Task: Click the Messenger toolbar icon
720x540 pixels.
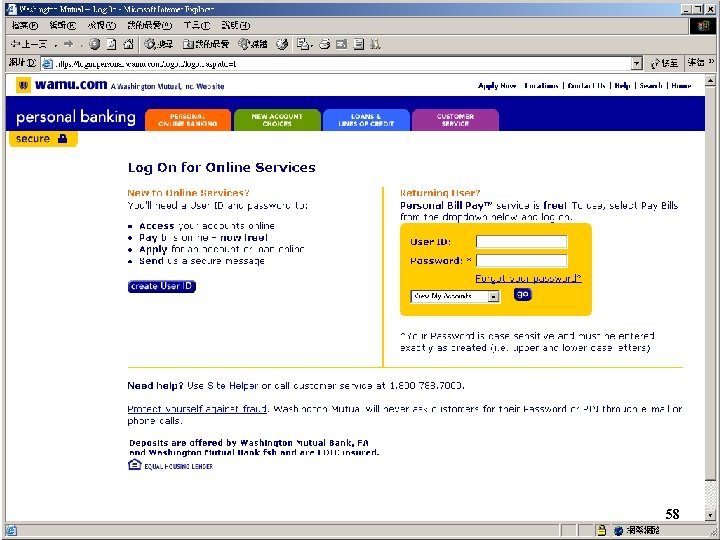Action: (375, 44)
